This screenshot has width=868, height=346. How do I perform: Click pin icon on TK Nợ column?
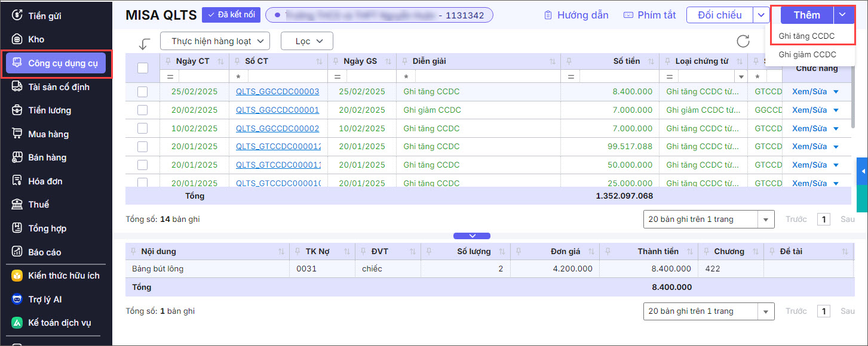coord(299,251)
